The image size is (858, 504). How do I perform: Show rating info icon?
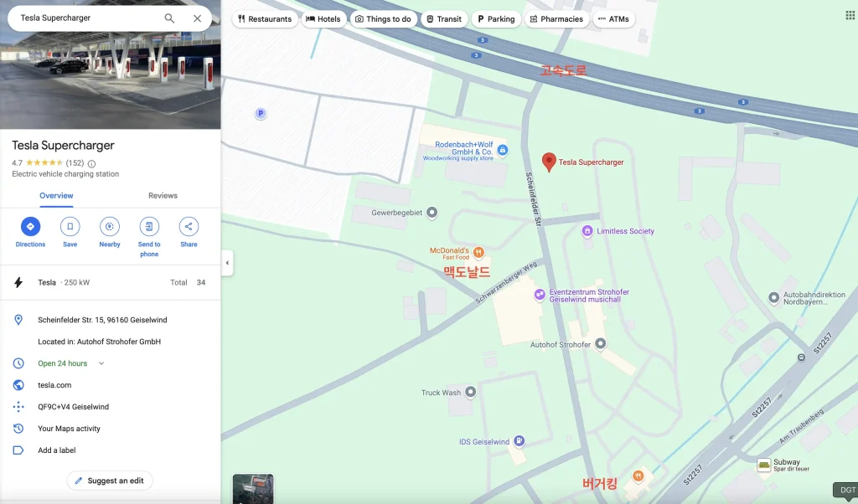92,163
